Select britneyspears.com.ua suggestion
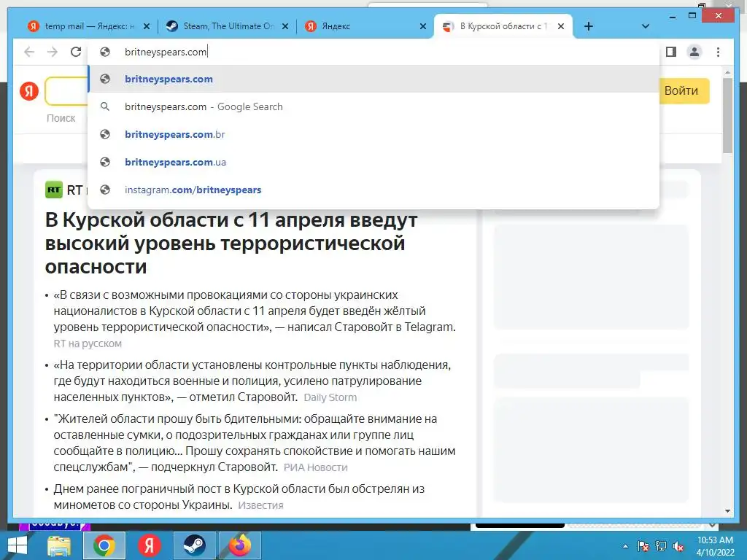The image size is (747, 560). (x=373, y=162)
